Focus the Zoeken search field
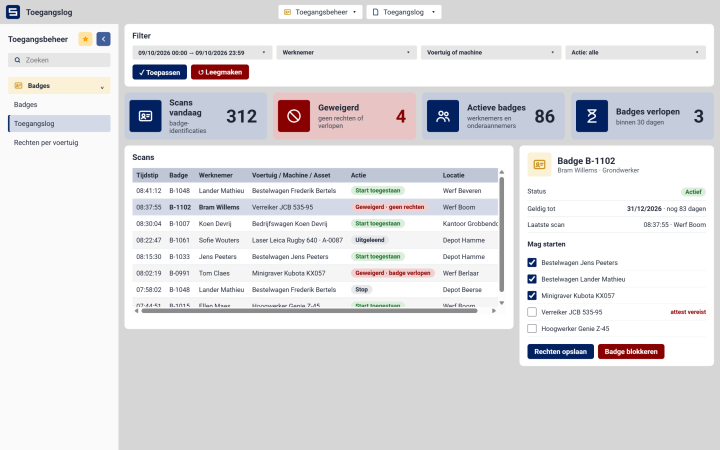This screenshot has width=720, height=450. [x=59, y=60]
